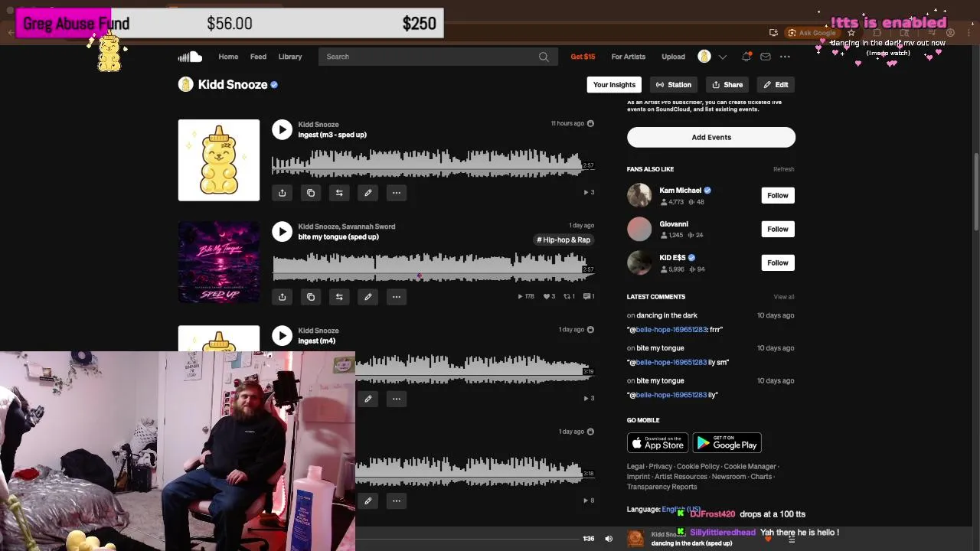Image resolution: width=980 pixels, height=551 pixels.
Task: Follow KID E$S
Action: point(777,262)
